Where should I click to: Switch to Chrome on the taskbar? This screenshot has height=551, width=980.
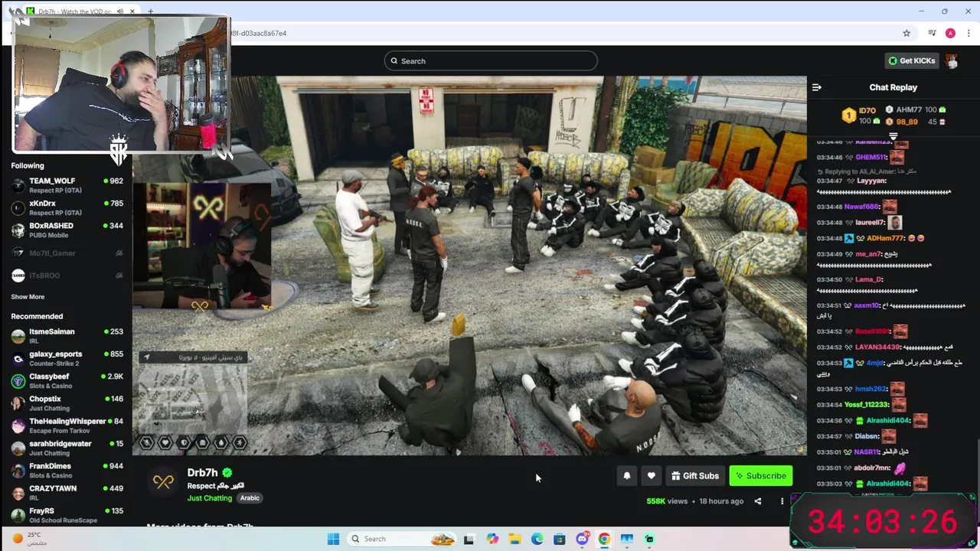click(604, 539)
